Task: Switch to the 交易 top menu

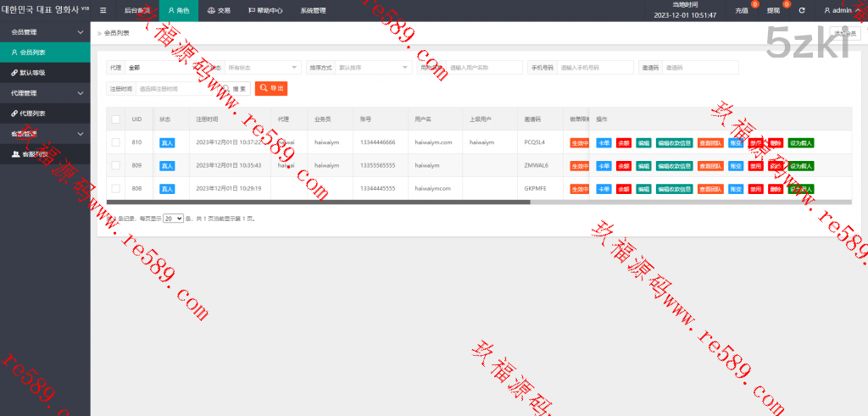Action: [x=219, y=11]
